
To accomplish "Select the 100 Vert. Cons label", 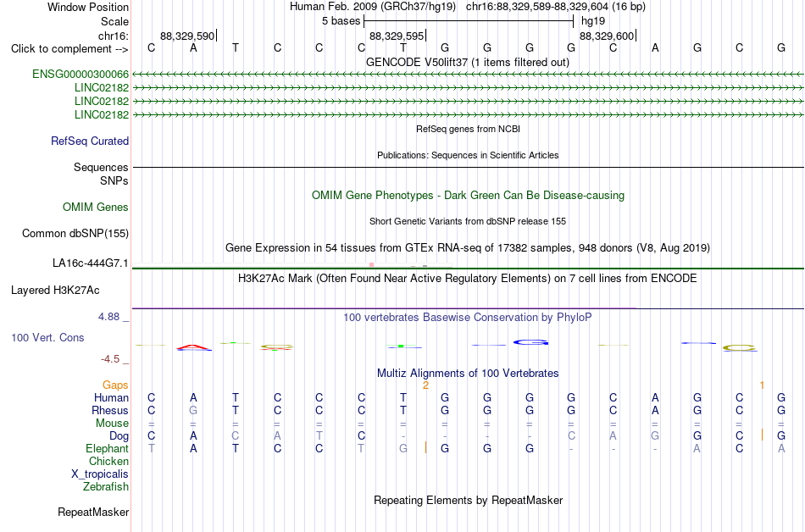I will (47, 337).
